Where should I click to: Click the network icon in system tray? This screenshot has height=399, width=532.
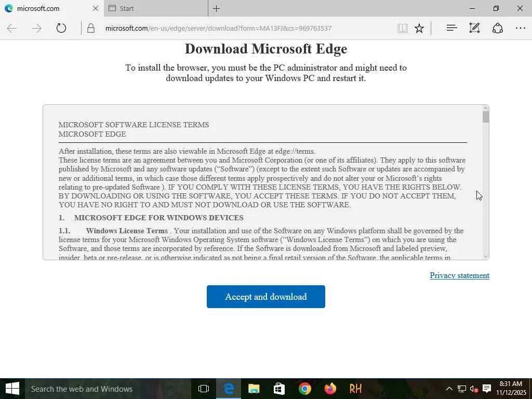pos(462,389)
